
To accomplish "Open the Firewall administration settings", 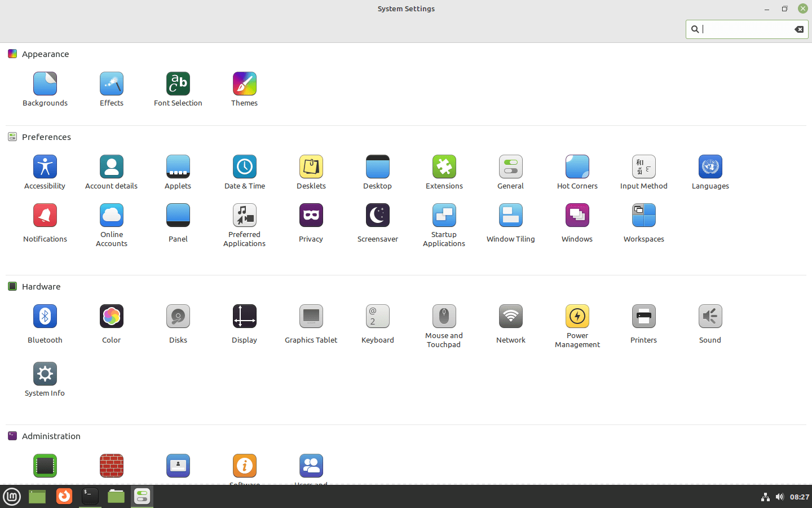I will point(111,466).
